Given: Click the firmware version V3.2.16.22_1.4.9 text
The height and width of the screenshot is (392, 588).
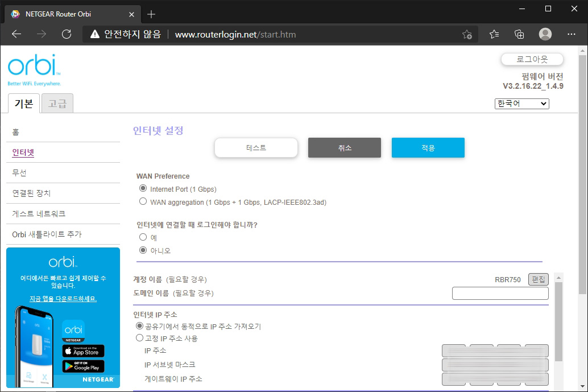Looking at the screenshot, I should coord(533,86).
